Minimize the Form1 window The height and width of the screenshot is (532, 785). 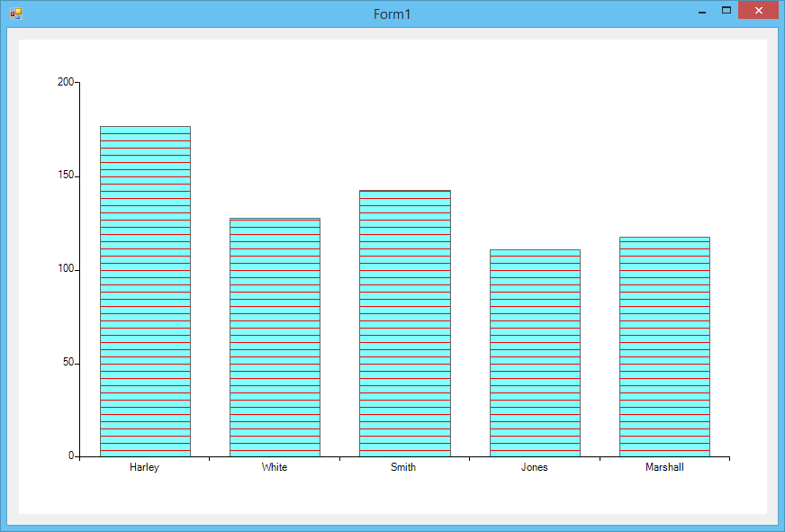[702, 11]
